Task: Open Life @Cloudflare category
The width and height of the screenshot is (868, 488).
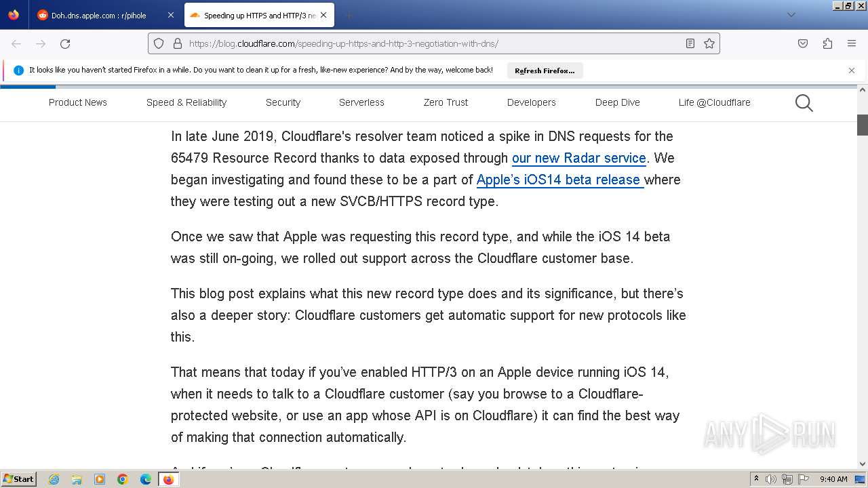Action: pos(715,102)
